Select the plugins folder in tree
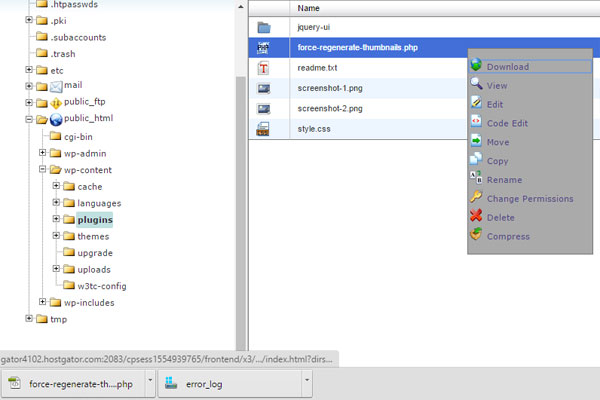The width and height of the screenshot is (600, 400). (95, 220)
